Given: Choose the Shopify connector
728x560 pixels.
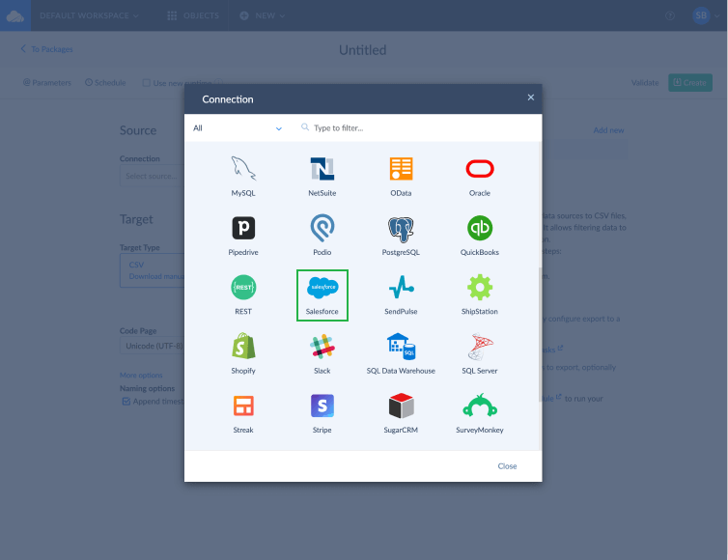Looking at the screenshot, I should coord(243,354).
